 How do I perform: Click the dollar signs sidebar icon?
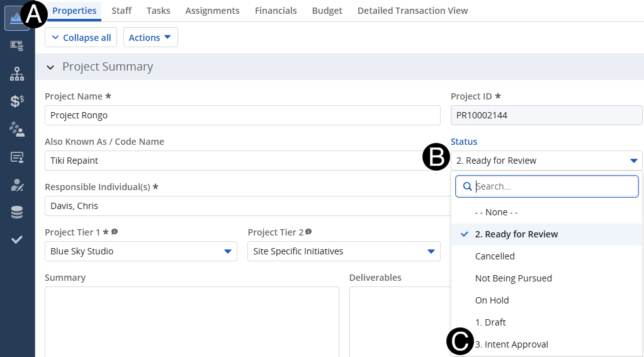click(x=17, y=101)
